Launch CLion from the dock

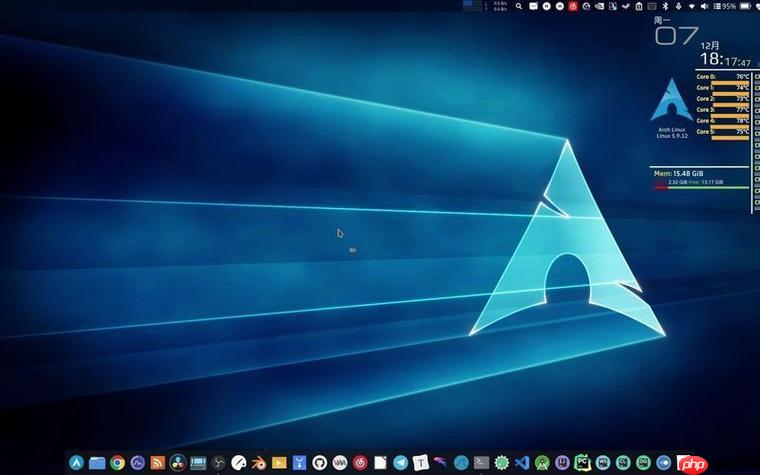[623, 463]
